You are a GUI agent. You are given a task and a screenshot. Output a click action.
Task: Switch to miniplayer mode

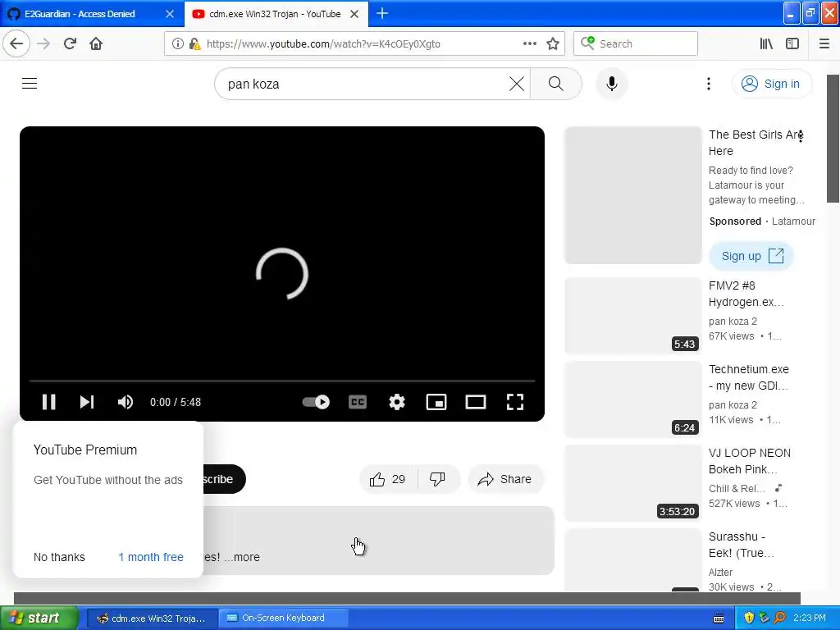click(436, 402)
